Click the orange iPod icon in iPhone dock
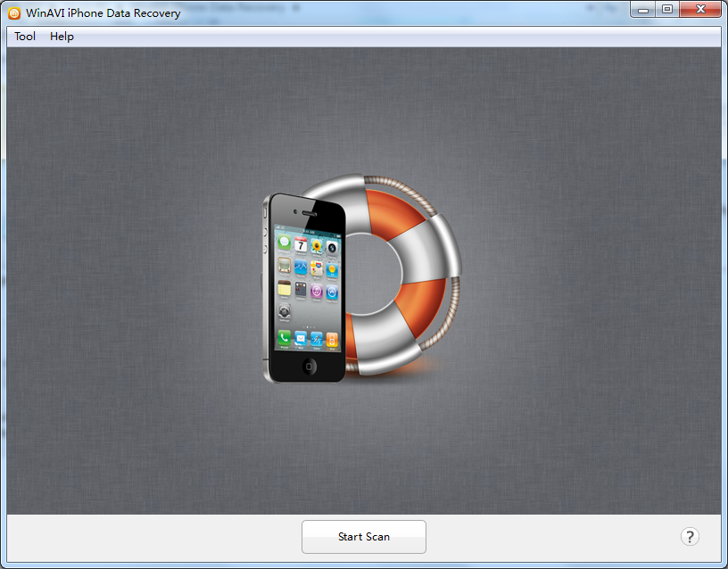 point(332,340)
